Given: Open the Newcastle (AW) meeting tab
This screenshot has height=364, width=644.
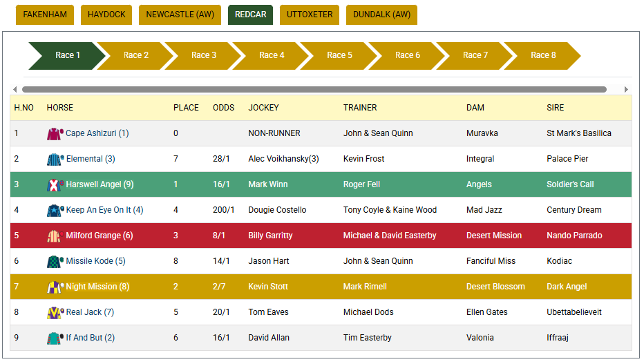Looking at the screenshot, I should pos(180,15).
